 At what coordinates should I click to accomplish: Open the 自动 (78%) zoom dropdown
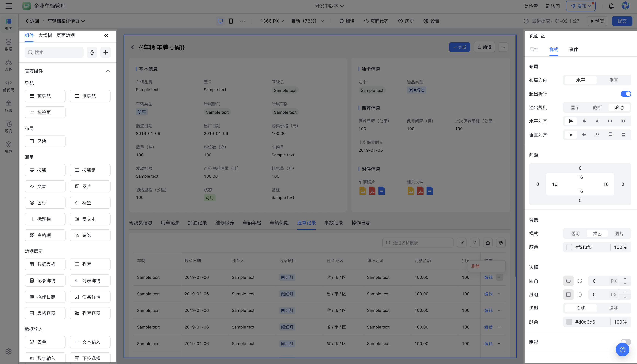click(307, 21)
